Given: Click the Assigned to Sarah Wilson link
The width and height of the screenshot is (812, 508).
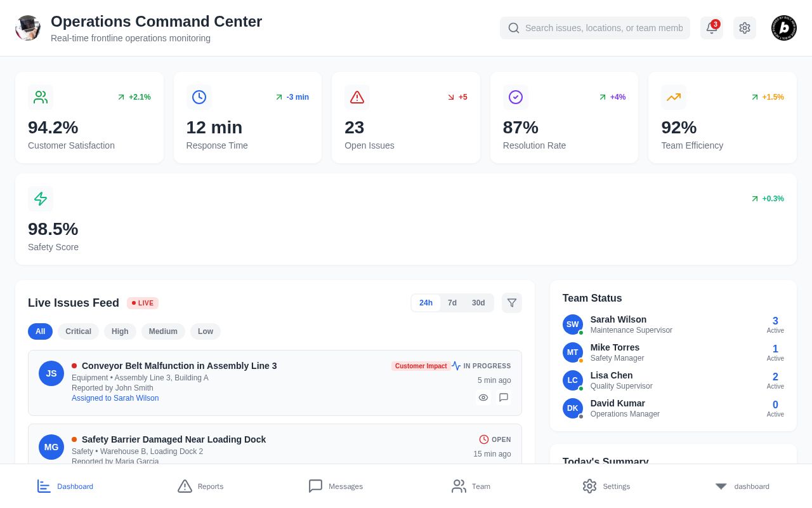Looking at the screenshot, I should tap(115, 398).
